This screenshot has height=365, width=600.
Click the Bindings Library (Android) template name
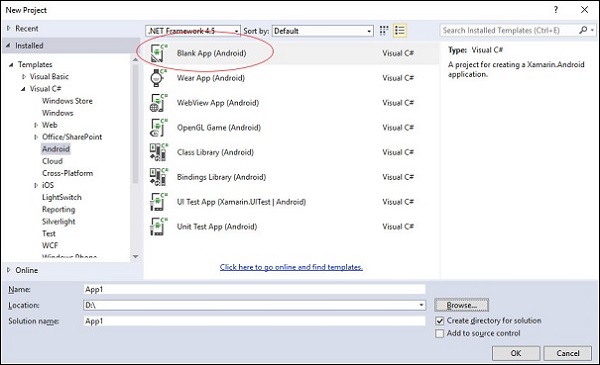pyautogui.click(x=221, y=177)
